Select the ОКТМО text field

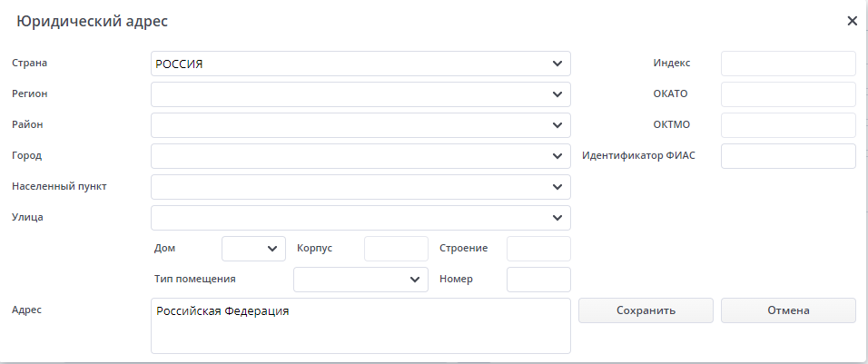[x=788, y=125]
